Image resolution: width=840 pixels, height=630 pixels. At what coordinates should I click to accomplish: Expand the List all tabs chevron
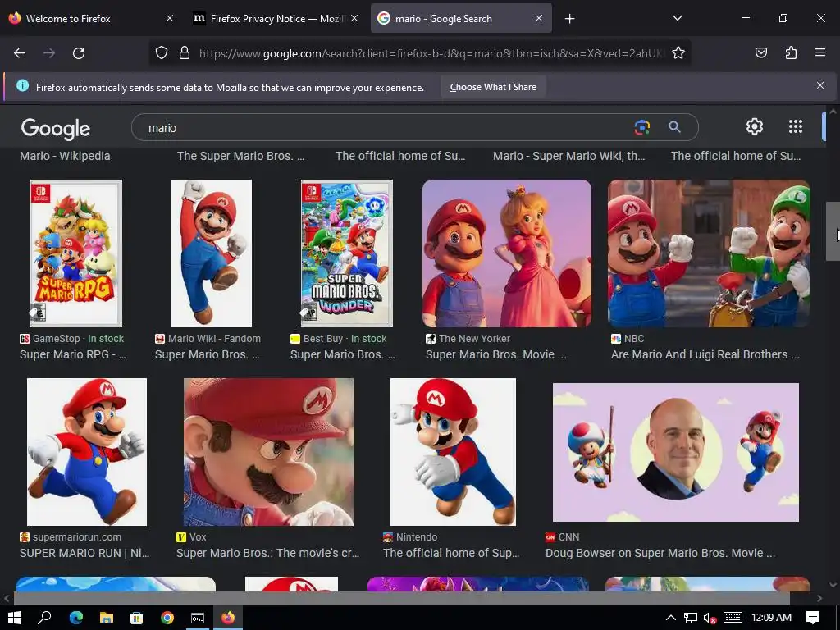(677, 18)
